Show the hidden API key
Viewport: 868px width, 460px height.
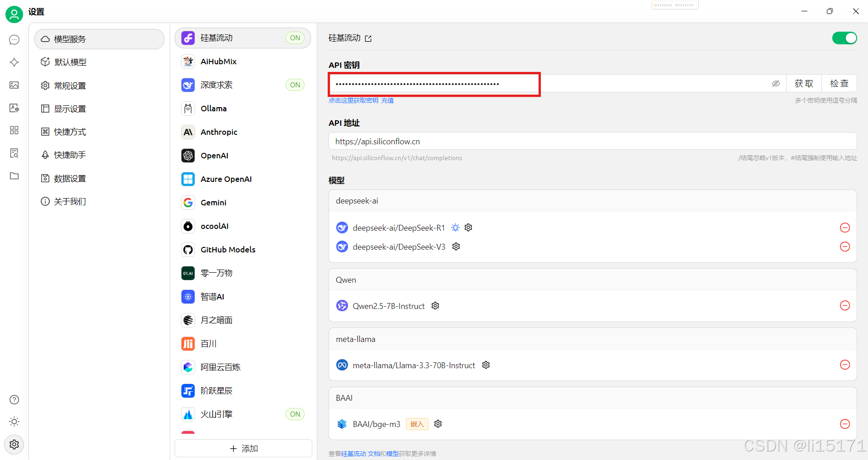coord(776,84)
